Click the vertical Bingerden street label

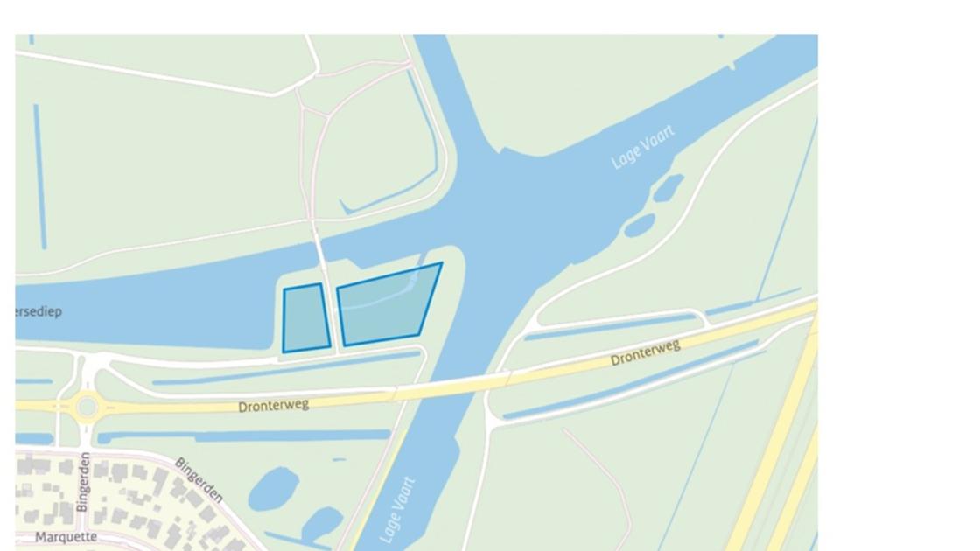click(83, 482)
